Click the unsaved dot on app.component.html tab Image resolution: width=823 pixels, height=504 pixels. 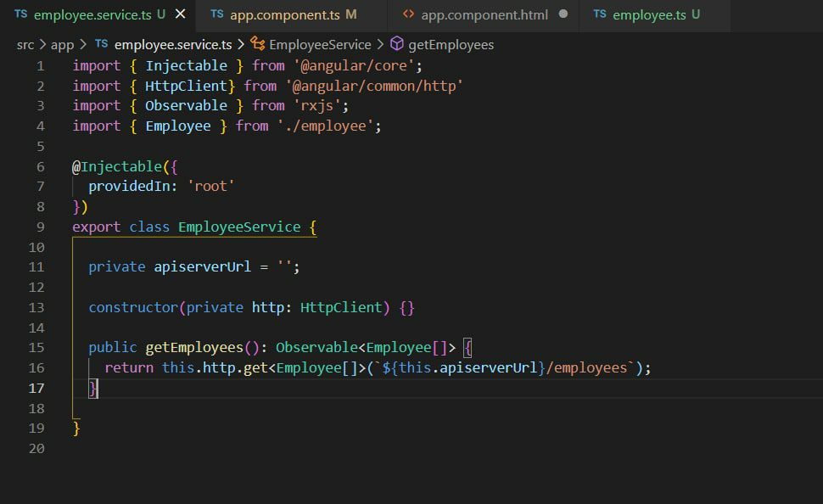click(563, 14)
